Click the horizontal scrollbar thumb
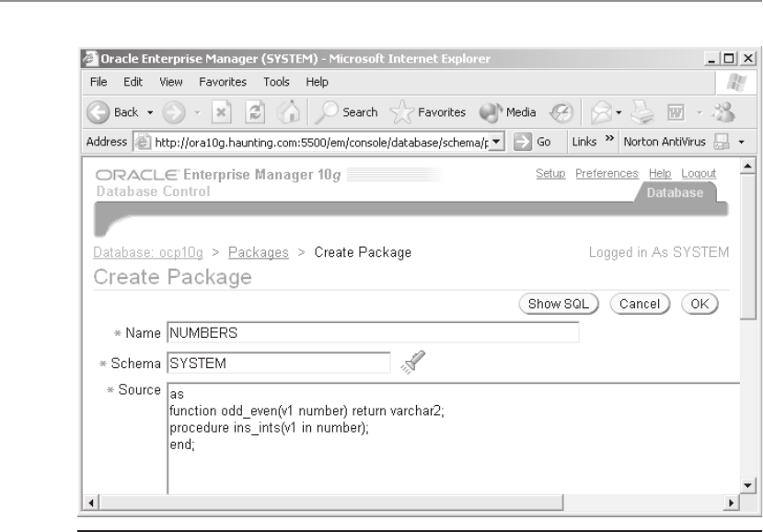The width and height of the screenshot is (763, 532). (331, 503)
